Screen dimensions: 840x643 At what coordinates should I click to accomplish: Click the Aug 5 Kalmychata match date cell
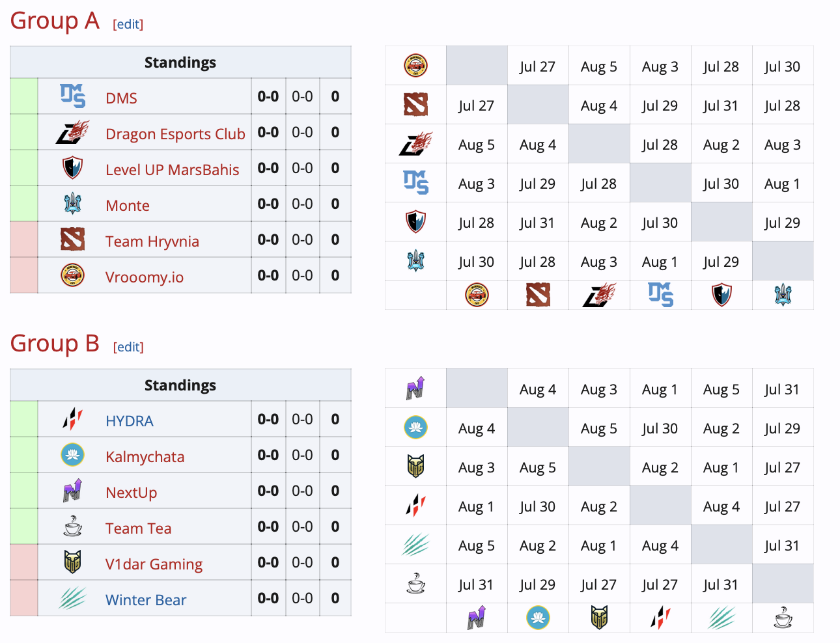click(x=599, y=428)
